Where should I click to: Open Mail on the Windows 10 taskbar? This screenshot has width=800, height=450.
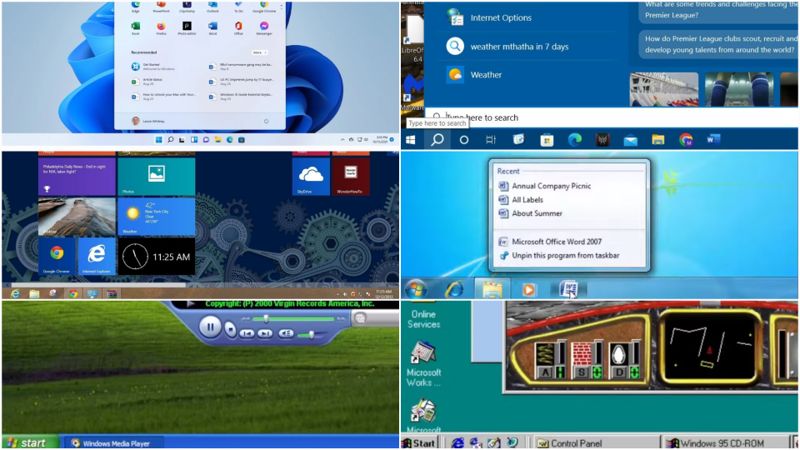point(630,139)
